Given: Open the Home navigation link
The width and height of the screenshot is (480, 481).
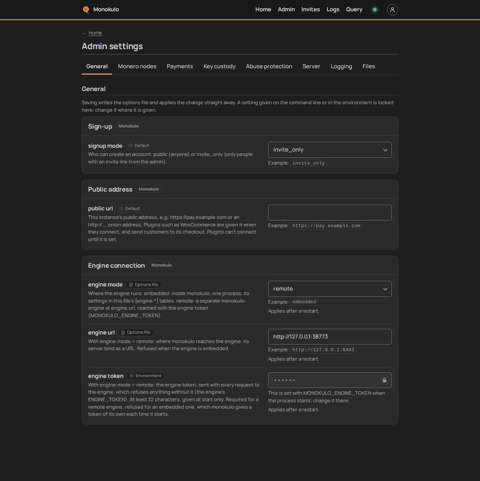Looking at the screenshot, I should [x=263, y=9].
